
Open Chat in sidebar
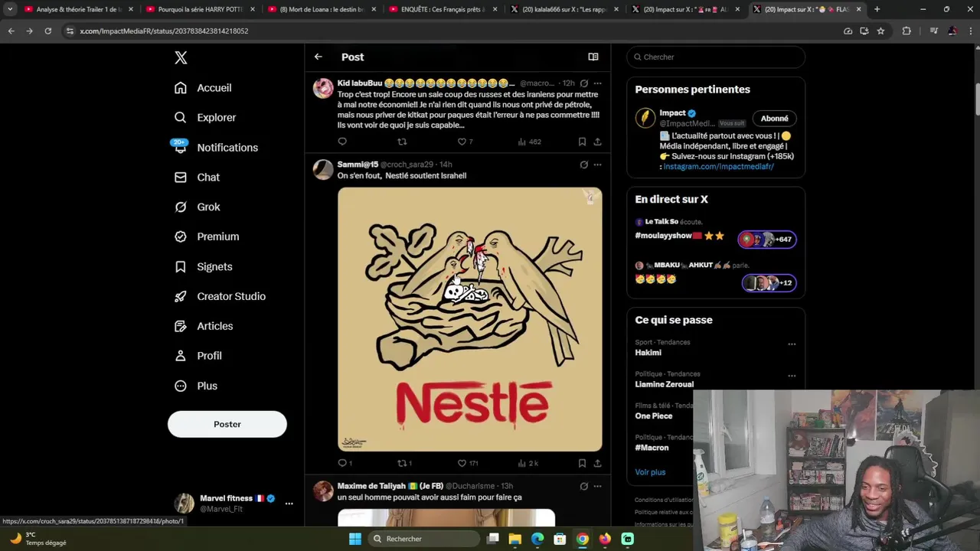tap(197, 178)
